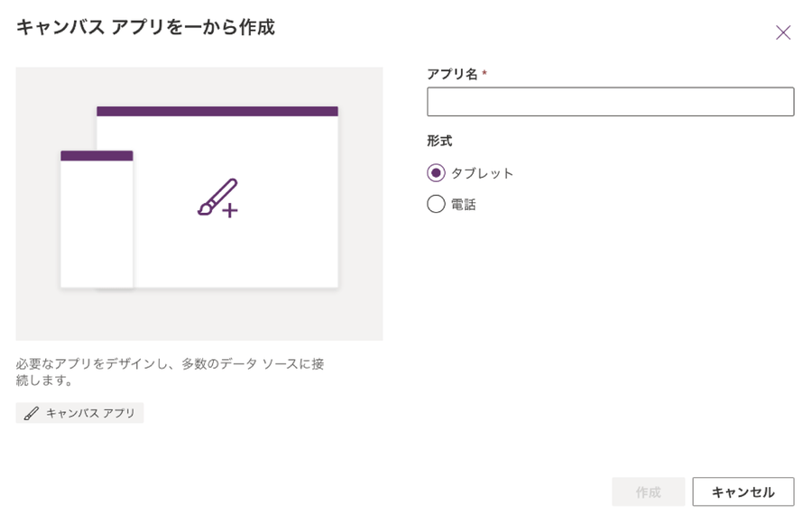Image resolution: width=812 pixels, height=514 pixels.
Task: Click the キャンバス アプリ tag label
Action: [x=90, y=413]
